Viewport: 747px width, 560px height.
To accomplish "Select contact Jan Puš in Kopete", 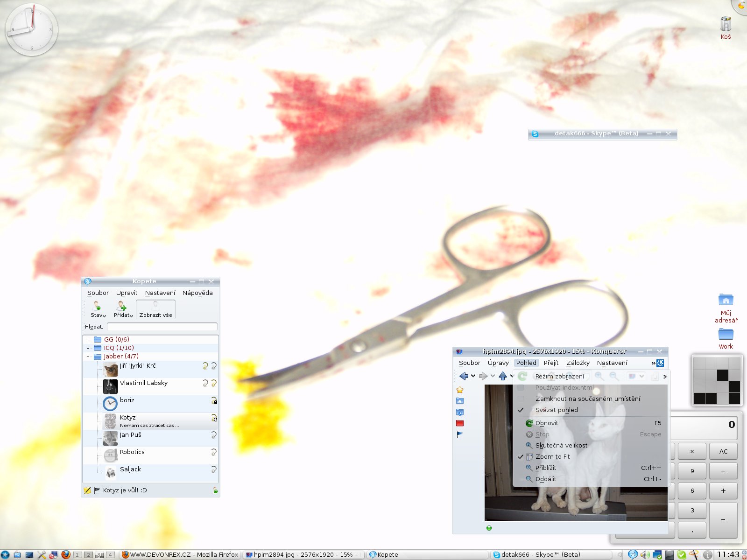I will (151, 439).
